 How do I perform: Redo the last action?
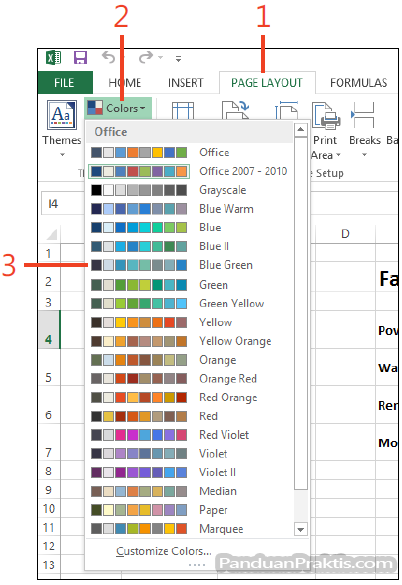pyautogui.click(x=146, y=57)
